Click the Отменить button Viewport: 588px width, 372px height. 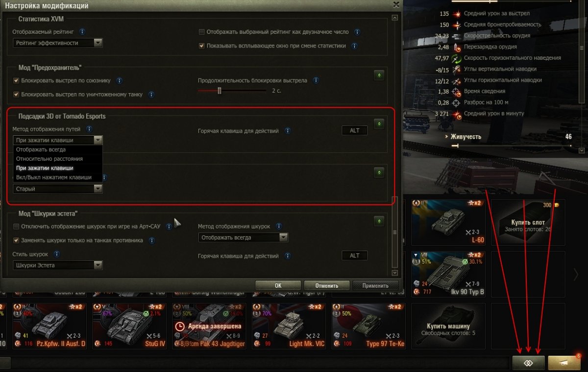[327, 285]
